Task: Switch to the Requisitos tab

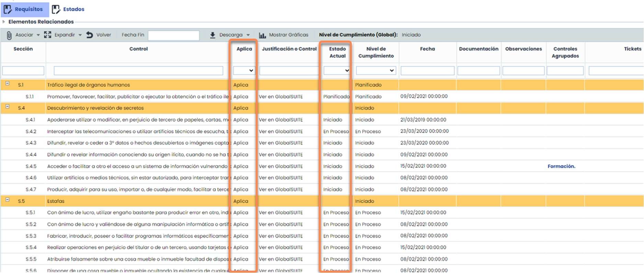Action: (28, 9)
